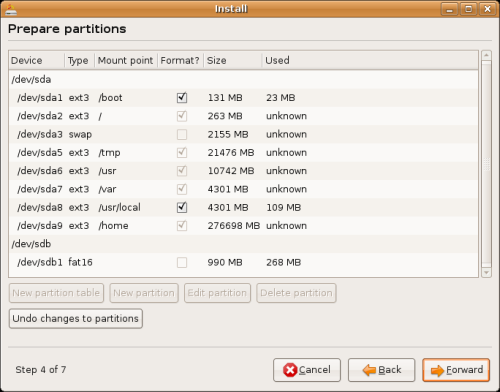This screenshot has width=500, height=392.
Task: Click the 268 MB used value
Action: point(284,262)
